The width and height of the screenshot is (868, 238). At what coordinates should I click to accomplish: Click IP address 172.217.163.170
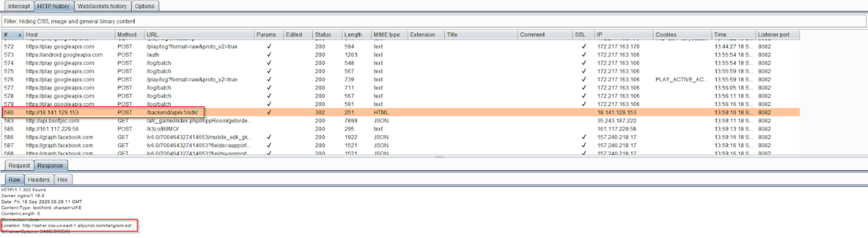[x=618, y=47]
